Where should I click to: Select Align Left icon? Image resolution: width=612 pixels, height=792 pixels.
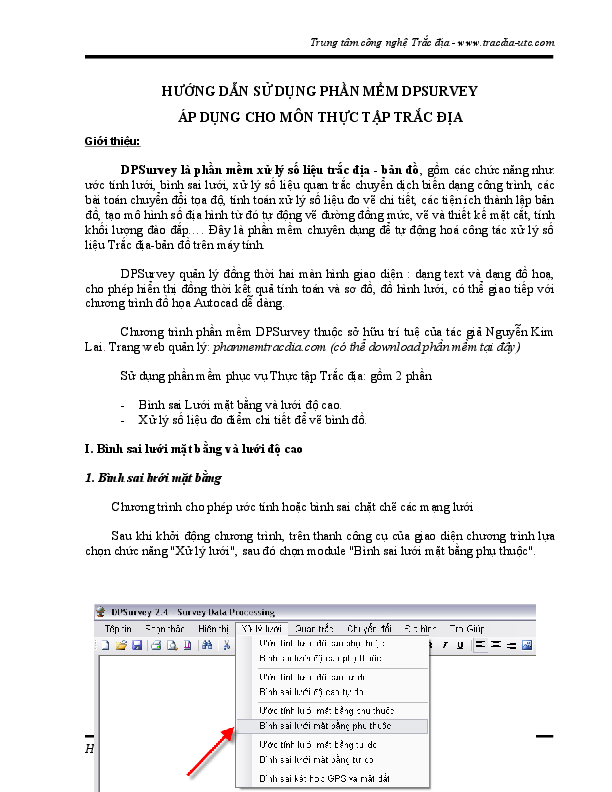click(480, 645)
